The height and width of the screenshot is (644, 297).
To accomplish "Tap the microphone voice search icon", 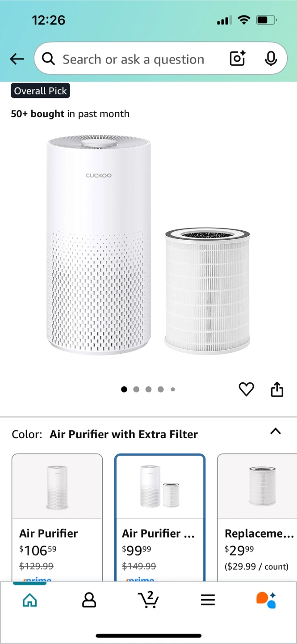I will (271, 59).
